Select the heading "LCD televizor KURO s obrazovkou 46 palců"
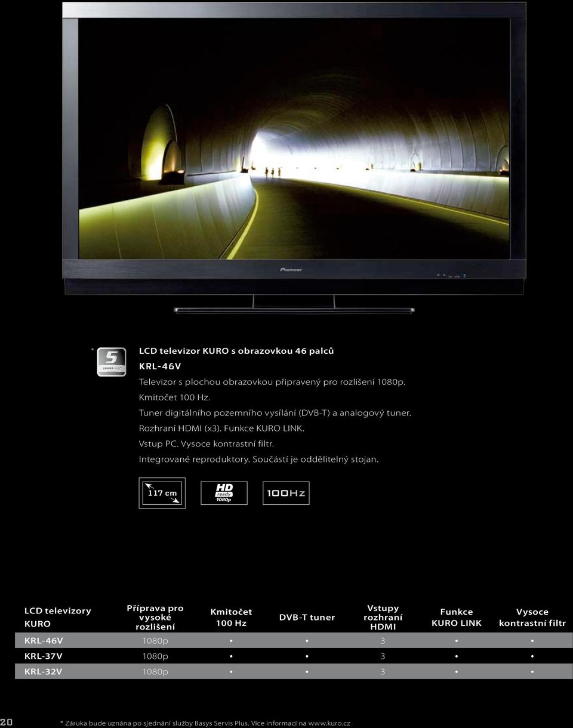573x728 pixels. [x=236, y=351]
